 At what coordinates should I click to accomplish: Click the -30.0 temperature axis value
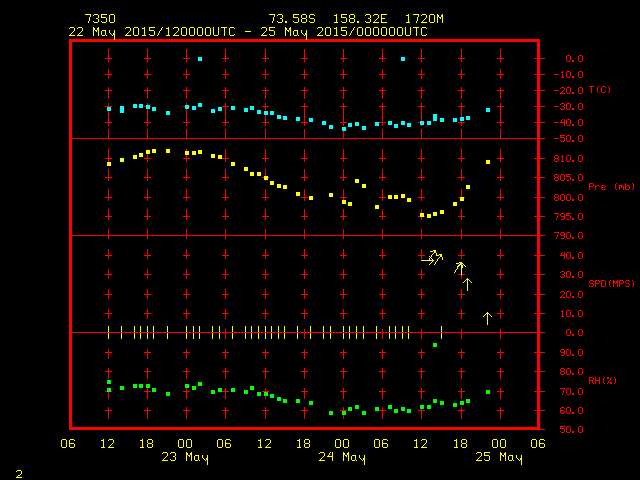pyautogui.click(x=569, y=107)
